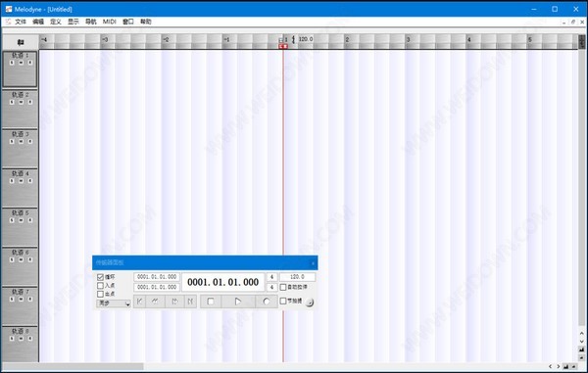
Task: Click the vertical zoom-out small mountain icon
Action: point(581,358)
